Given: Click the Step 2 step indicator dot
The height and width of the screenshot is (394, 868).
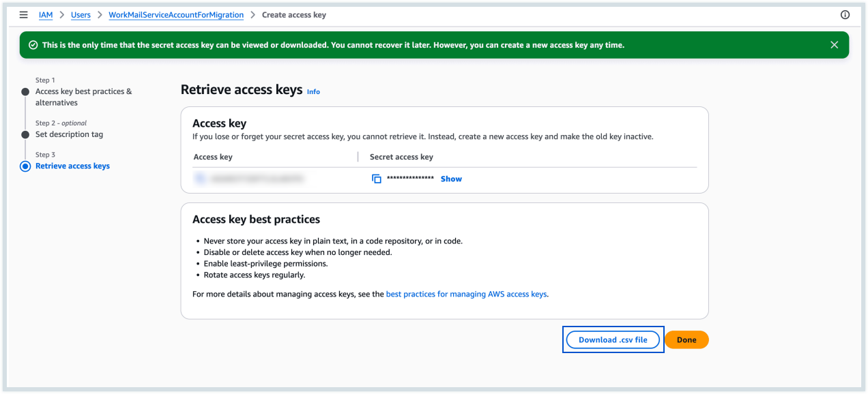Looking at the screenshot, I should point(26,133).
